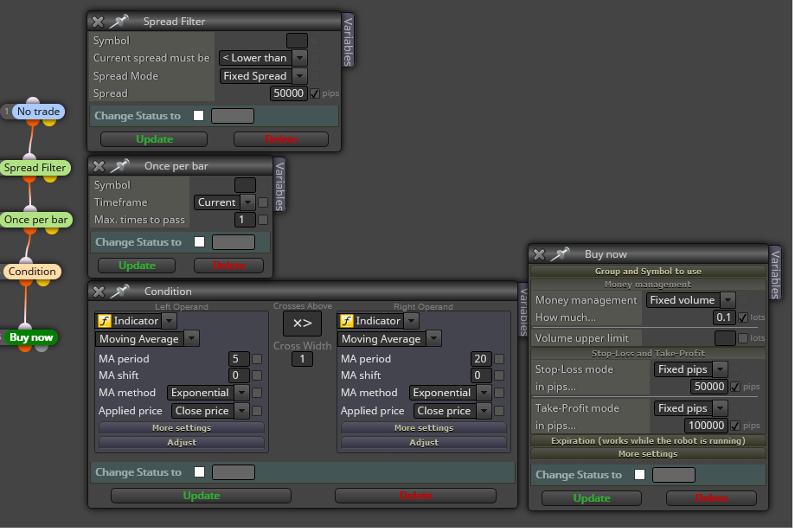Click the Spread value field showing 50000
The width and height of the screenshot is (795, 532).
(x=288, y=93)
